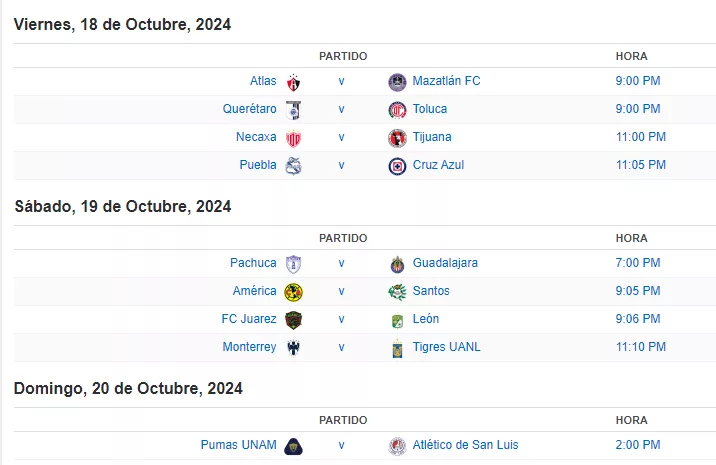716x465 pixels.
Task: Click the Tigres UANL crest icon
Action: 397,348
